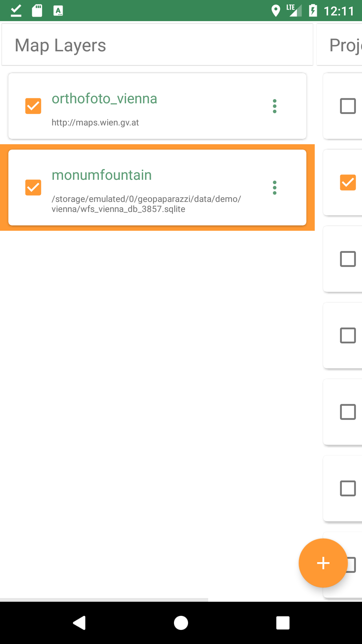Screen dimensions: 362x644
Task: Tap the location pin status icon
Action: coord(276,11)
